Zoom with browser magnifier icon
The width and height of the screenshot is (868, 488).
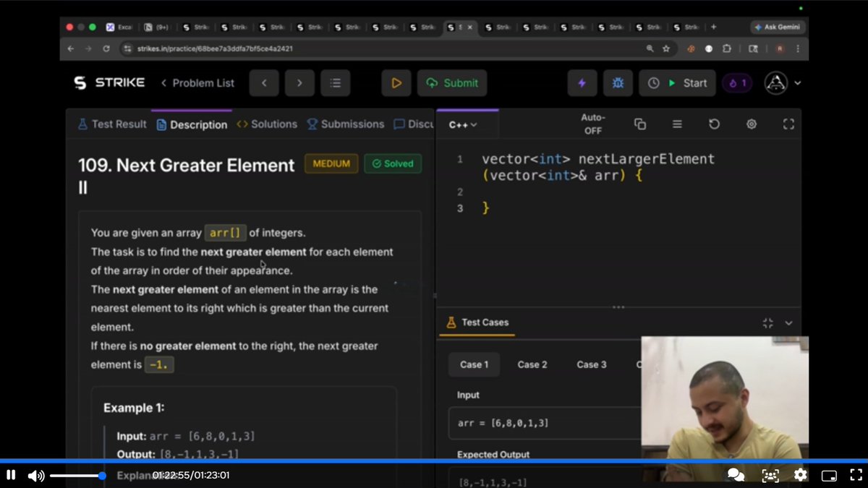(x=650, y=48)
